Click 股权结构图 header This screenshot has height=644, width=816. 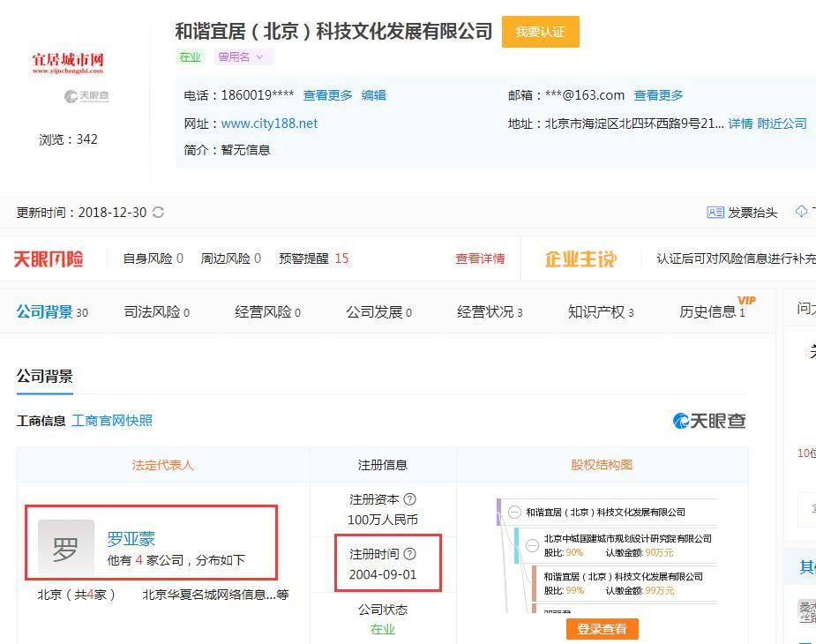(x=602, y=465)
